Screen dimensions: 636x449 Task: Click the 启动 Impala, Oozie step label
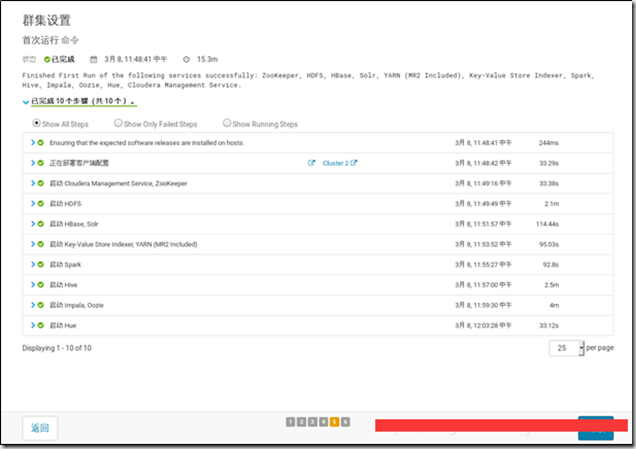[x=76, y=305]
